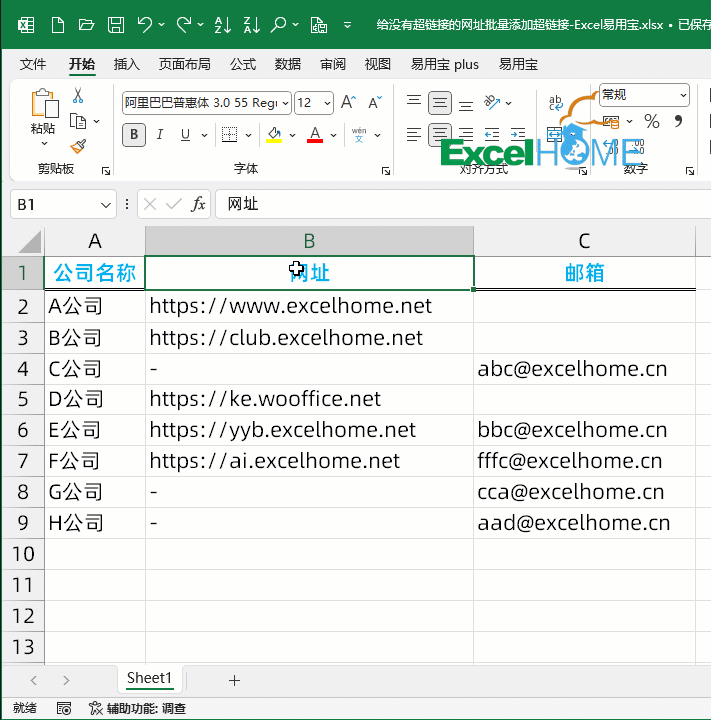The image size is (711, 720).
Task: Click the fx Insert Function icon
Action: tap(198, 204)
